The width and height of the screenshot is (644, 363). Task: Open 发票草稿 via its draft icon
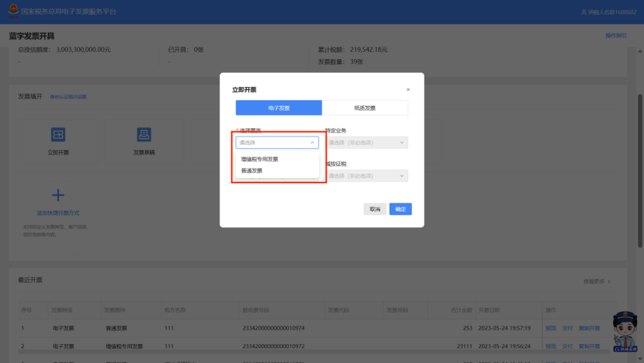tap(144, 134)
